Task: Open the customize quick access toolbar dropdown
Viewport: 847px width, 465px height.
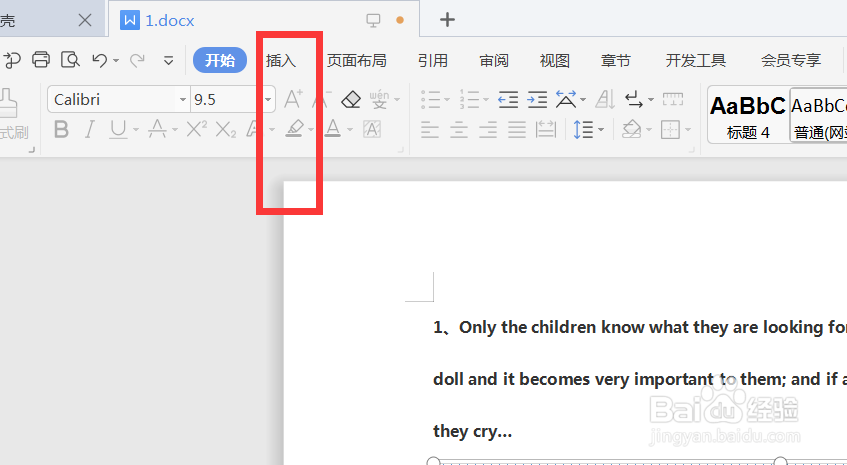Action: pos(169,60)
